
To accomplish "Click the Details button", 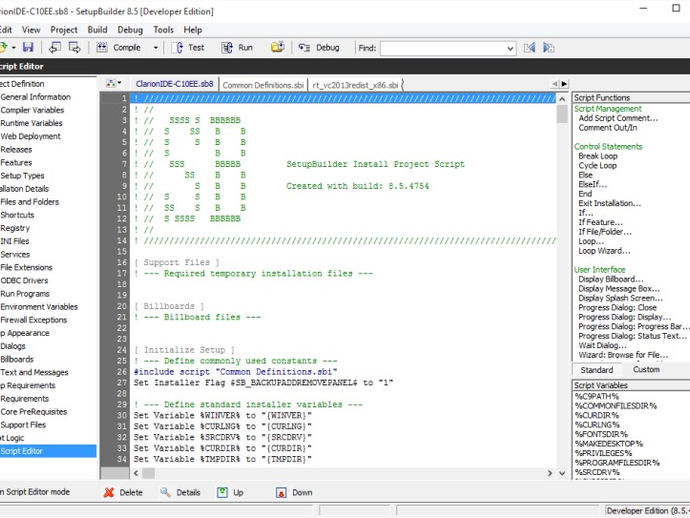I will [x=180, y=492].
